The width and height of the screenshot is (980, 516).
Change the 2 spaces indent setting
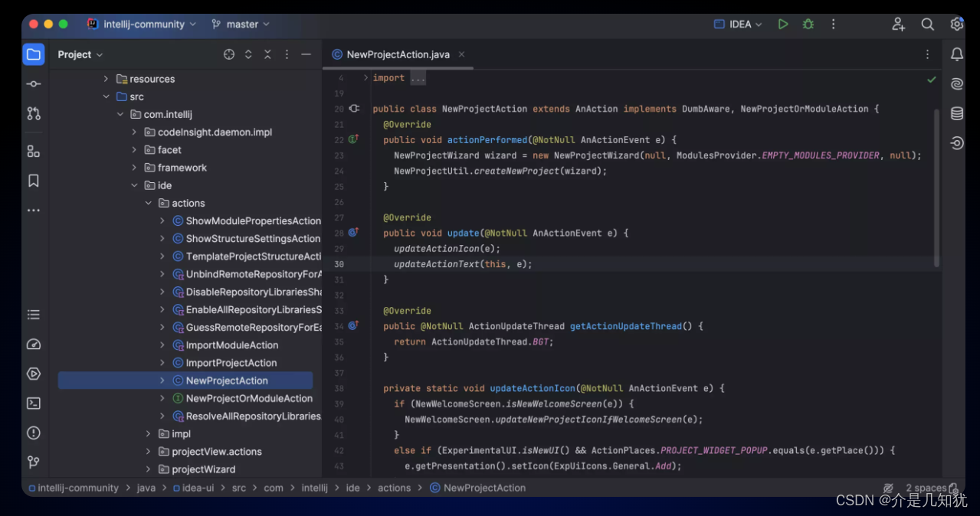click(926, 488)
